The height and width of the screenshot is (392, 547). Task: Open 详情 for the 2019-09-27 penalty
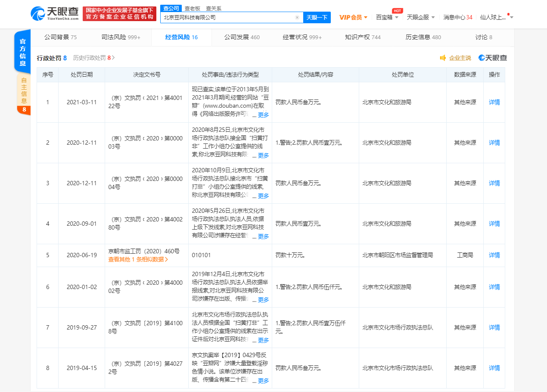tap(494, 328)
